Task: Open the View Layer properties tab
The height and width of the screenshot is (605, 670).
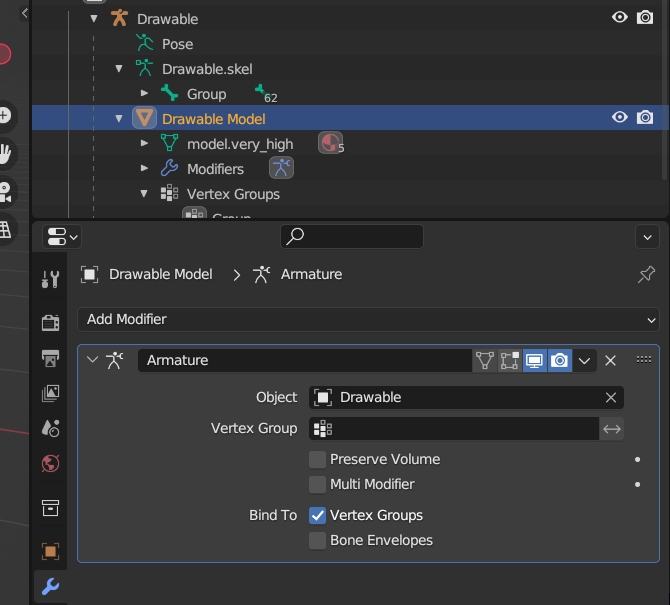Action: [x=50, y=394]
